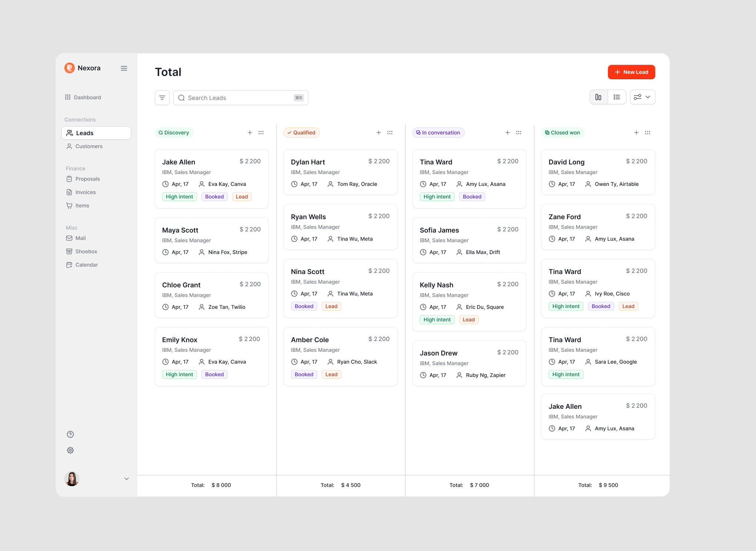Screen dimensions: 756x551
Task: Open settings gear icon
Action: pos(70,450)
